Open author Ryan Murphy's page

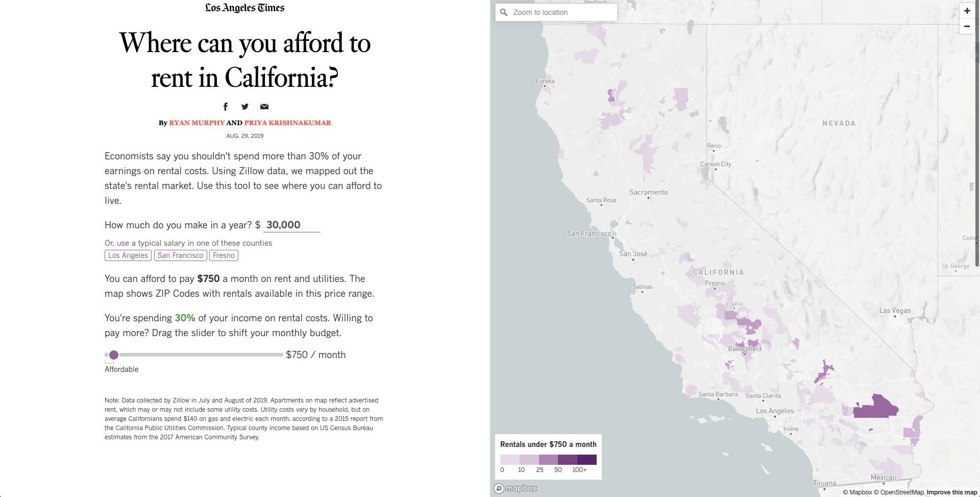[197, 123]
